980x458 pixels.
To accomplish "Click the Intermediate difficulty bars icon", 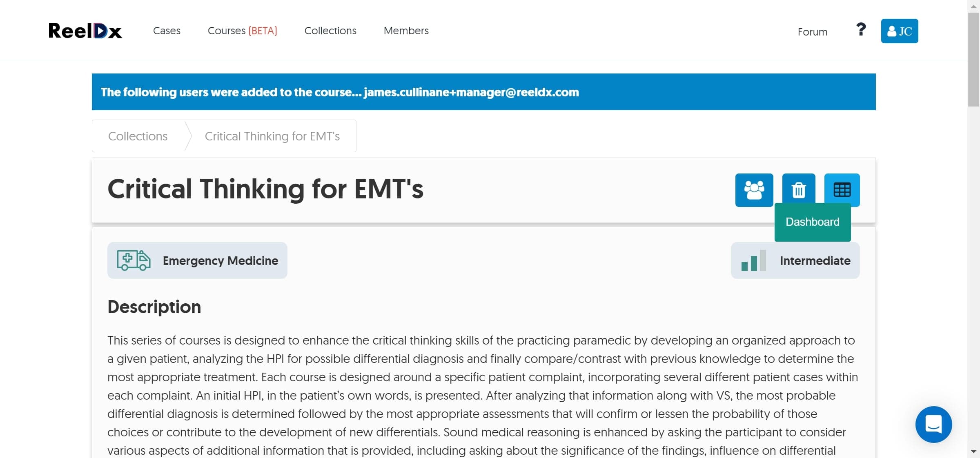I will tap(753, 260).
